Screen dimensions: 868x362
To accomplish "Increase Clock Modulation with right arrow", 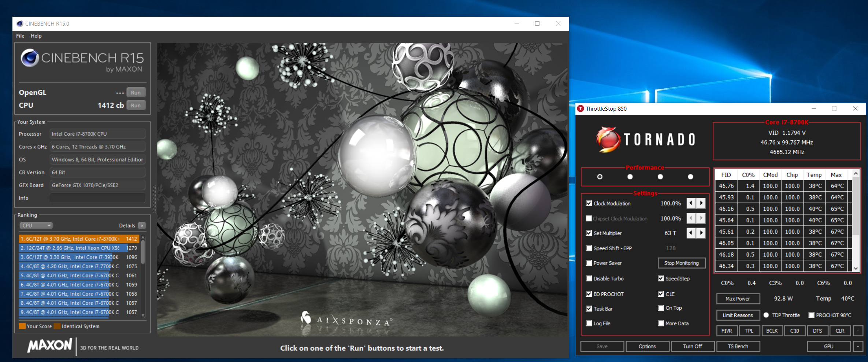I will [x=701, y=203].
